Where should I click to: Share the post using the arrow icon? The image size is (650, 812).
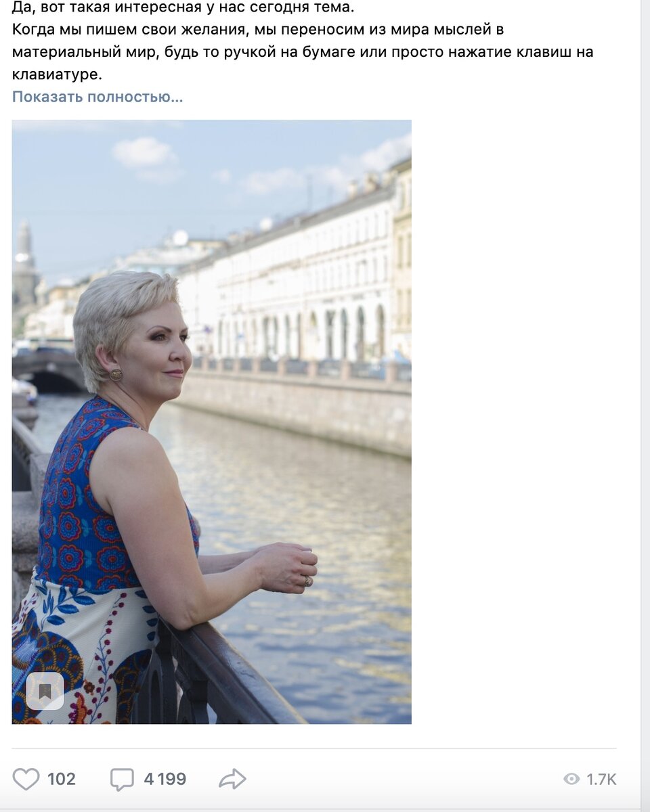point(232,779)
